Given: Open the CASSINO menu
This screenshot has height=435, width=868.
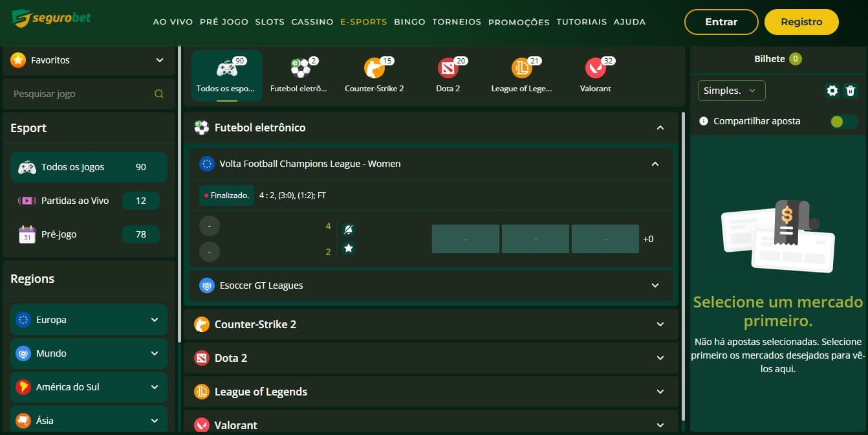Looking at the screenshot, I should pos(312,21).
